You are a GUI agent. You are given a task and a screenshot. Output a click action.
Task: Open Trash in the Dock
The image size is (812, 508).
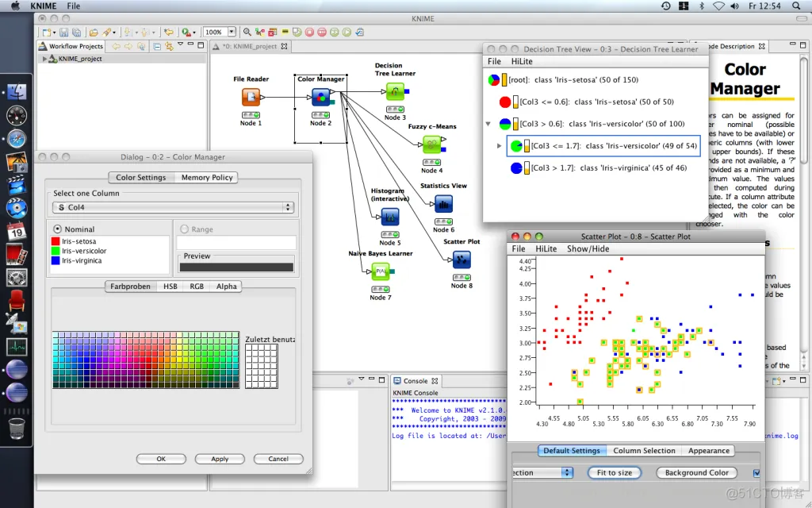pyautogui.click(x=17, y=429)
